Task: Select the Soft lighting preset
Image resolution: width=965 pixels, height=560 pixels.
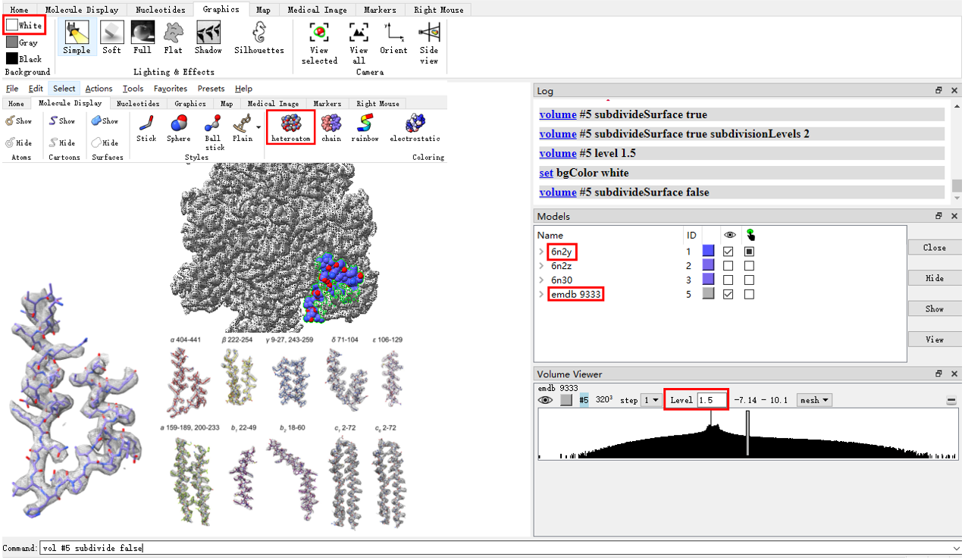Action: [x=111, y=36]
